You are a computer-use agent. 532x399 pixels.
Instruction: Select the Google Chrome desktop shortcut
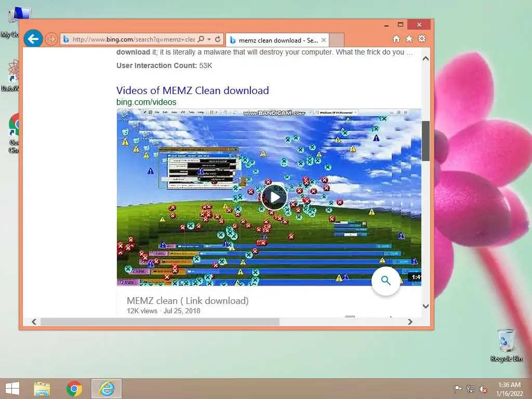point(14,133)
